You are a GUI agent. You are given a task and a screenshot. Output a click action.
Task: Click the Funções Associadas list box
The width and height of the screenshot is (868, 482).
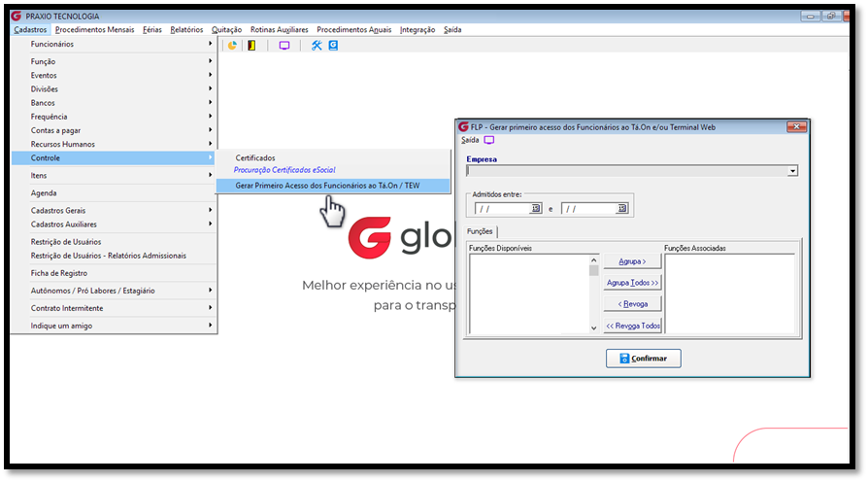pos(729,294)
